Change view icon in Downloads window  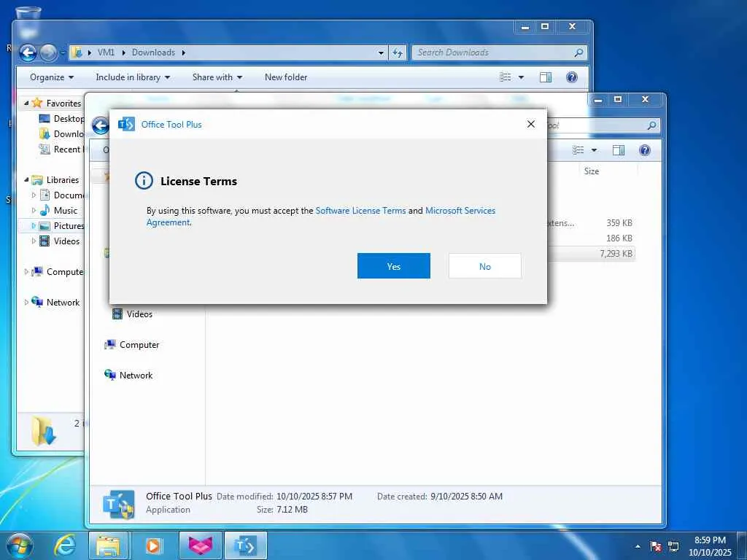click(505, 77)
